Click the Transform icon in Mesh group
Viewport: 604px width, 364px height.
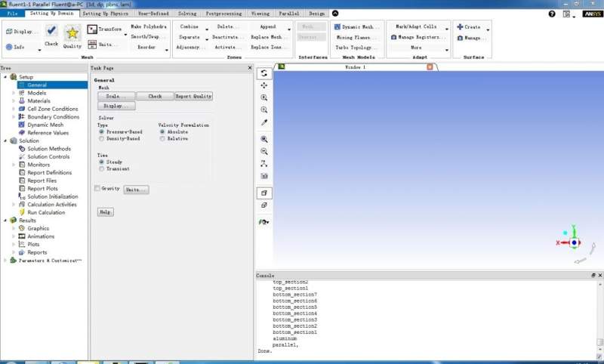92,29
